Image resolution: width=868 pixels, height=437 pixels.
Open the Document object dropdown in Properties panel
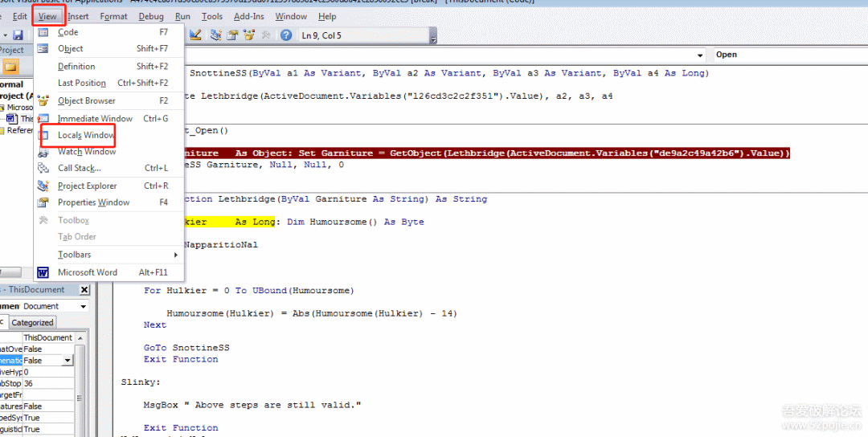click(x=83, y=306)
